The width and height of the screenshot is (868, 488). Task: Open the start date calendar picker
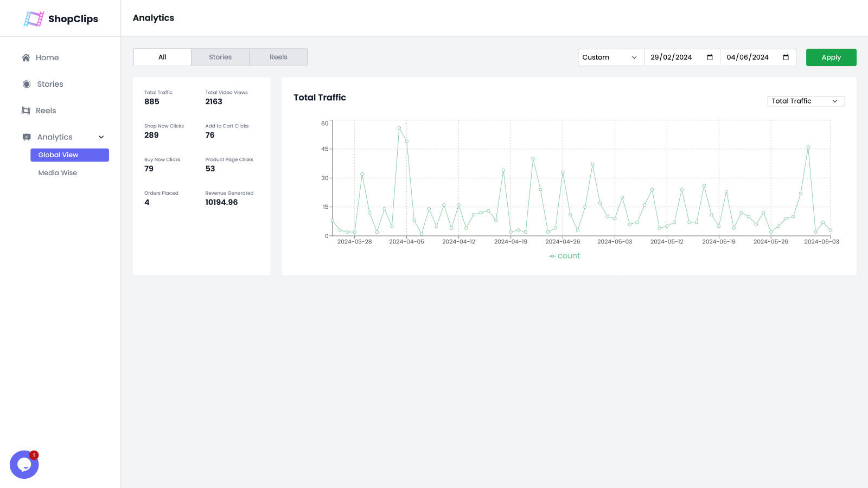[x=711, y=57]
